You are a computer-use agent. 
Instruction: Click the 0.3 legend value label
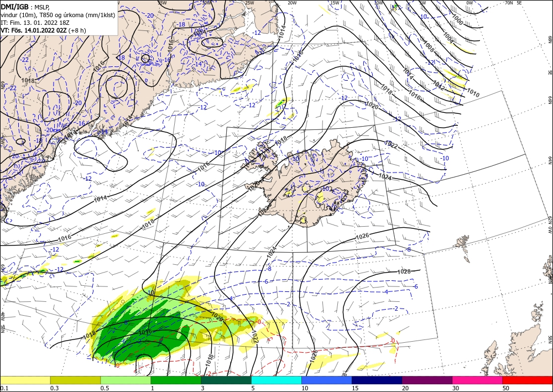[x=54, y=388]
